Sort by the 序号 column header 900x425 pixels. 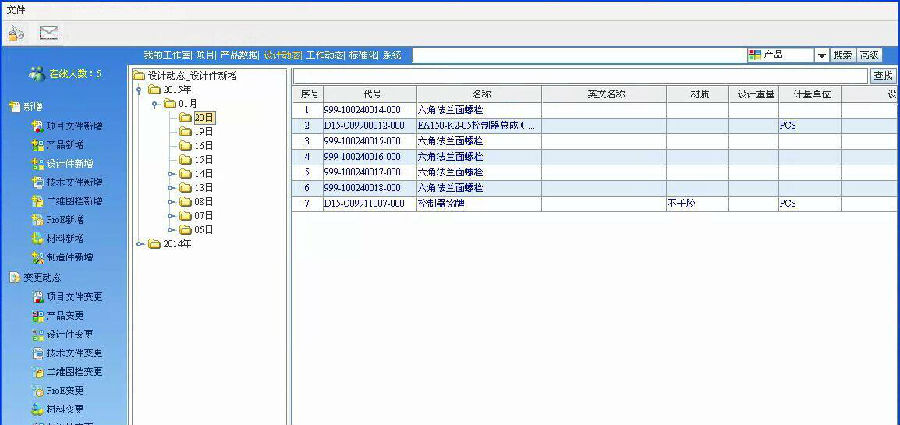(308, 94)
